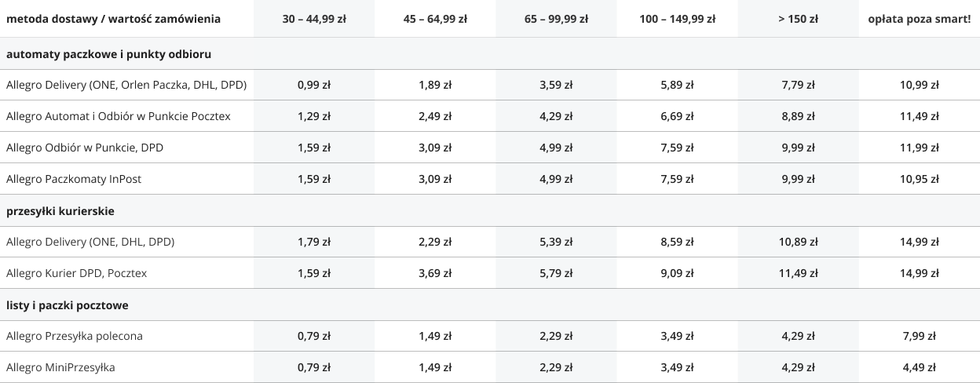980x383 pixels.
Task: Click the "Allegro Odbiór w Punkcie, DPD" row label
Action: [85, 148]
